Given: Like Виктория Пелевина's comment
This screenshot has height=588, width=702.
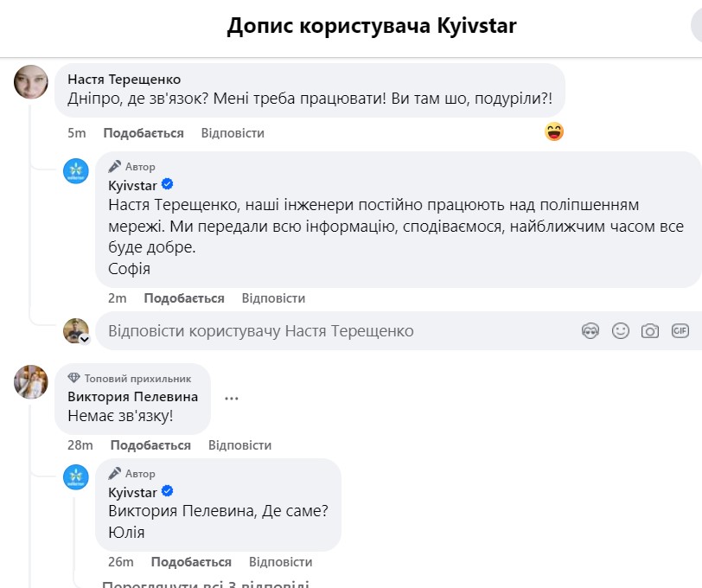Looking at the screenshot, I should coord(150,445).
